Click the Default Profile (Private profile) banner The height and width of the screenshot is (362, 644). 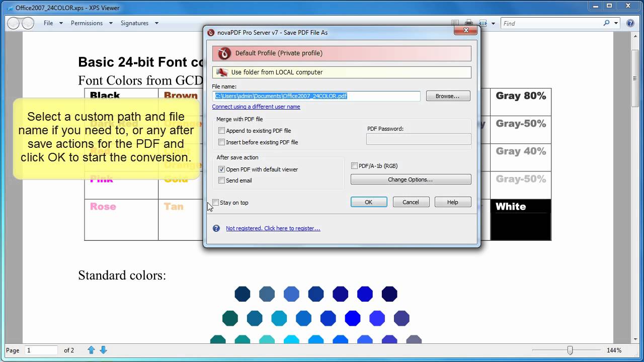pyautogui.click(x=342, y=53)
